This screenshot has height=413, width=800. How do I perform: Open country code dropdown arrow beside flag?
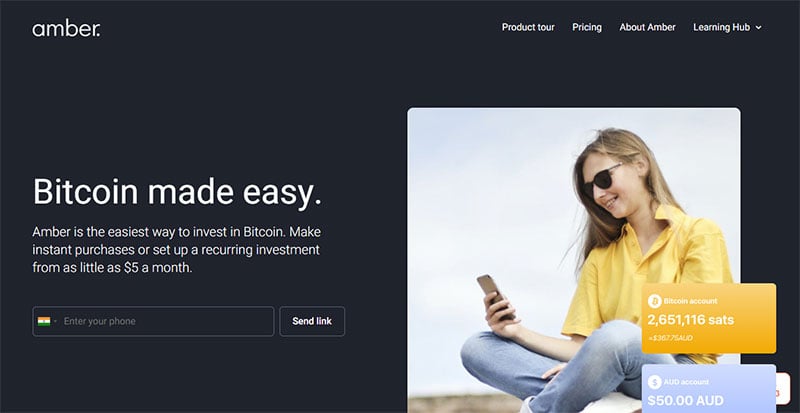pyautogui.click(x=55, y=321)
